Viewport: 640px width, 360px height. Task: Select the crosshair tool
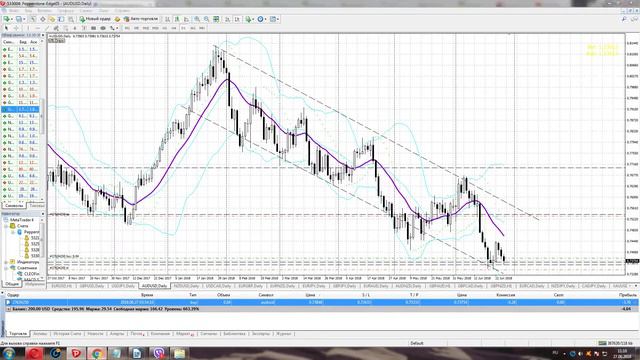pyautogui.click(x=16, y=28)
